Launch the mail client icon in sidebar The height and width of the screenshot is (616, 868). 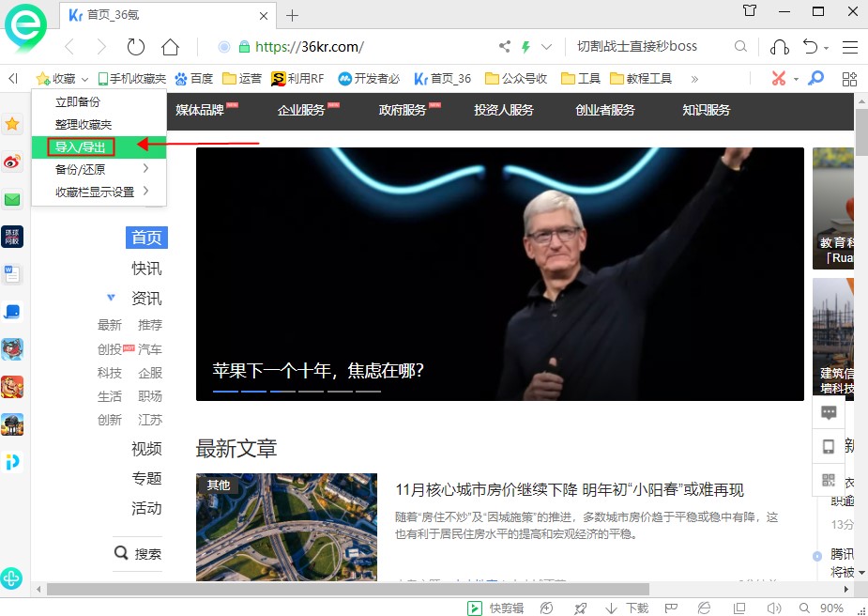[x=12, y=199]
